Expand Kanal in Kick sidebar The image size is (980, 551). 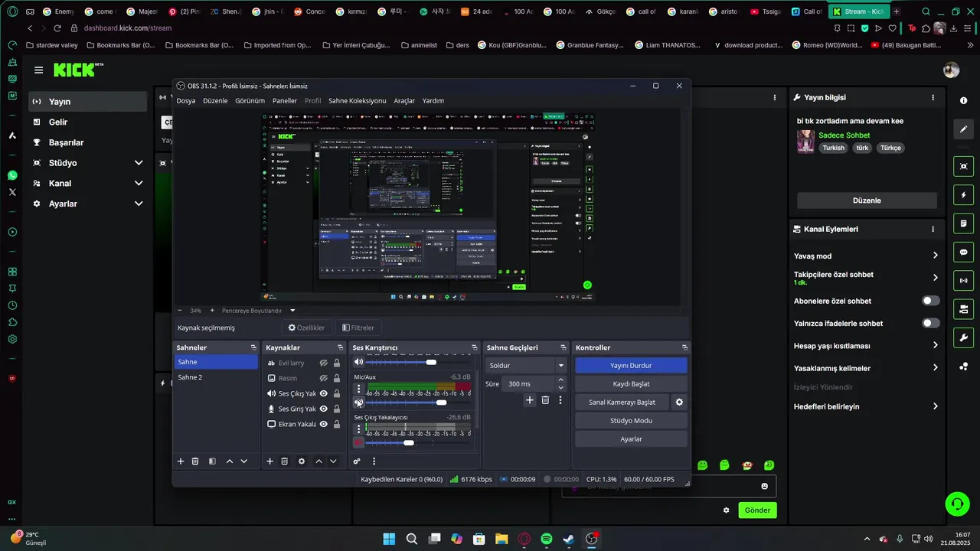[139, 184]
